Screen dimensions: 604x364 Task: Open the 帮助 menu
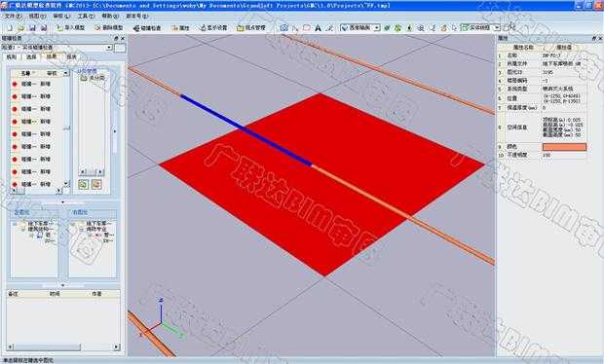coord(110,17)
